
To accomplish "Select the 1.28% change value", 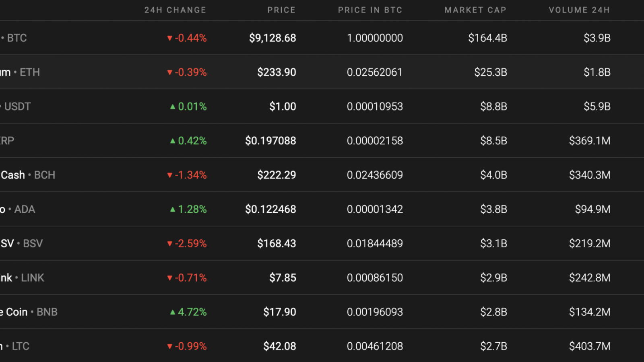I will [188, 209].
